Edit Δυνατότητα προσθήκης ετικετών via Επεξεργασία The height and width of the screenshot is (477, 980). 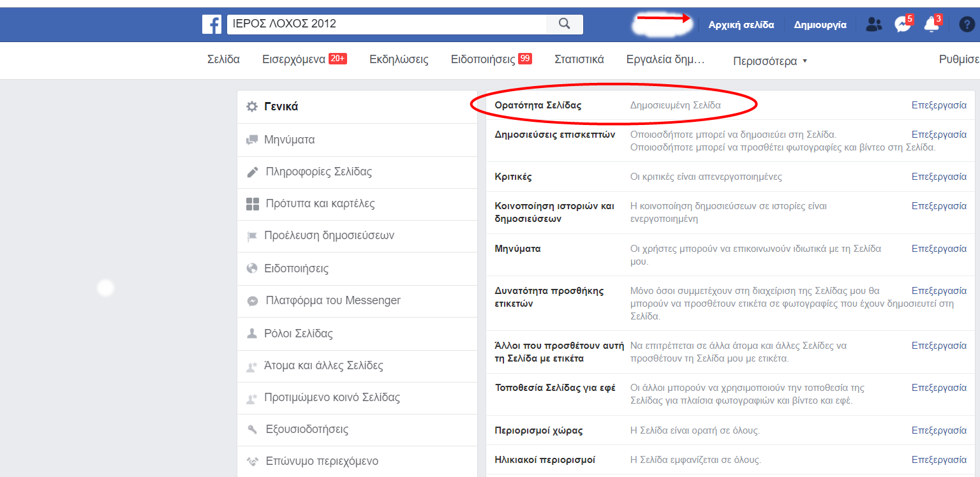click(939, 291)
